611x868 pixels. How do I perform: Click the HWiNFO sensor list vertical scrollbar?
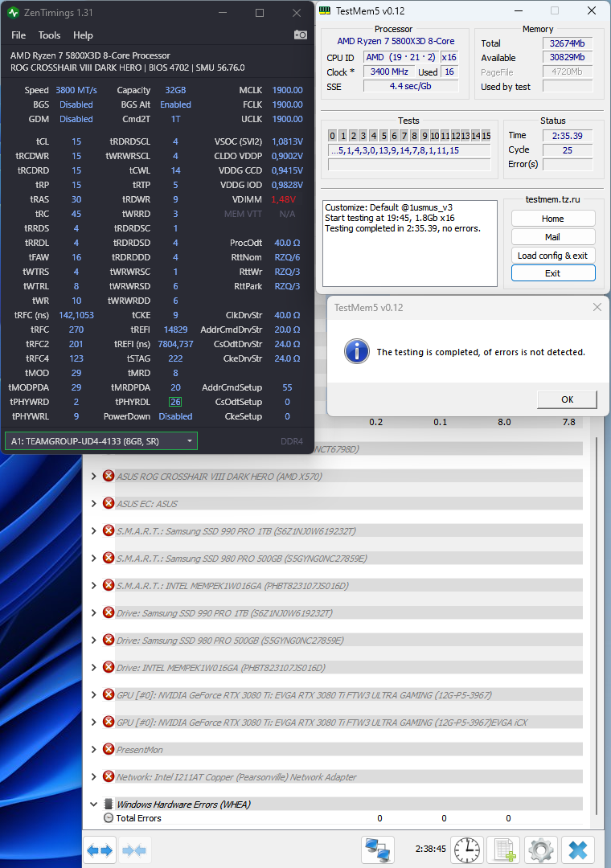[596, 625]
